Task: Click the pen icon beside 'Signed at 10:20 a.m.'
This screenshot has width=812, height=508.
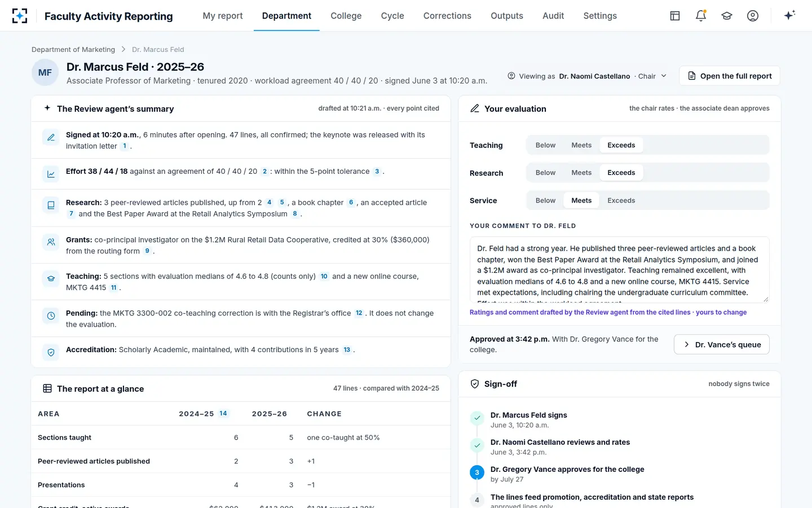Action: tap(51, 137)
